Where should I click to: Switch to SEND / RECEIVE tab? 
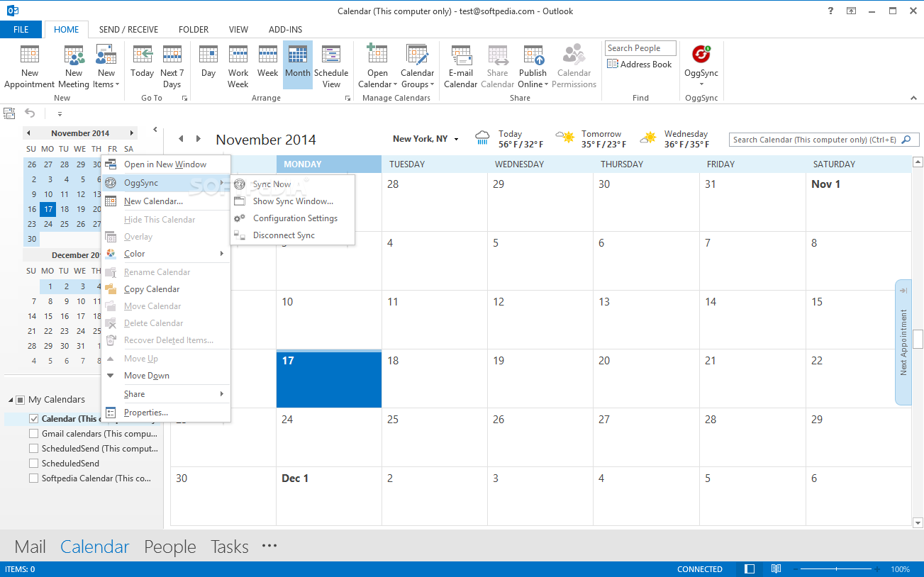128,30
